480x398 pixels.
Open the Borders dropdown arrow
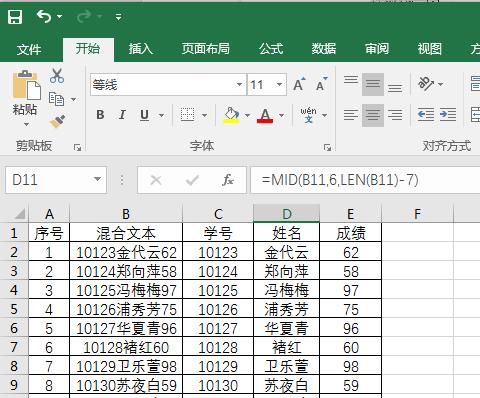(x=205, y=115)
